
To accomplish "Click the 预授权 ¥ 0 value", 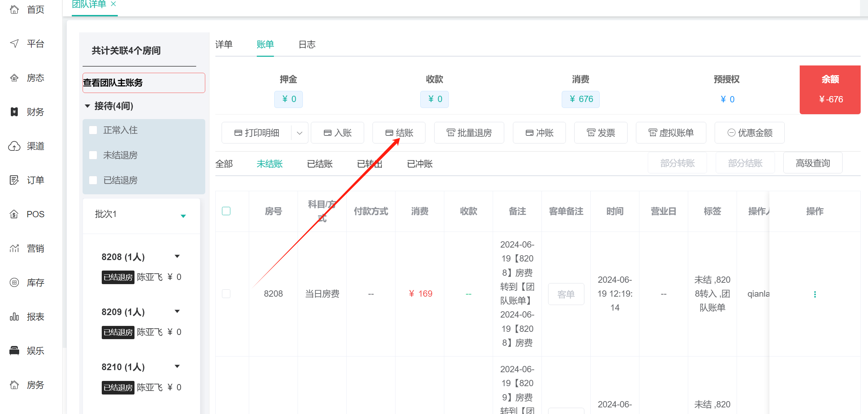I will (727, 99).
